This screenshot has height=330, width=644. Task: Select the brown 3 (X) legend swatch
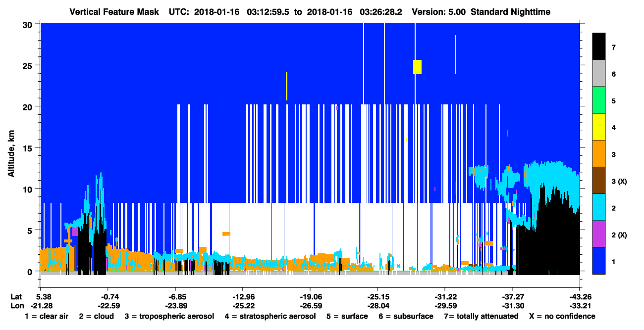[599, 181]
